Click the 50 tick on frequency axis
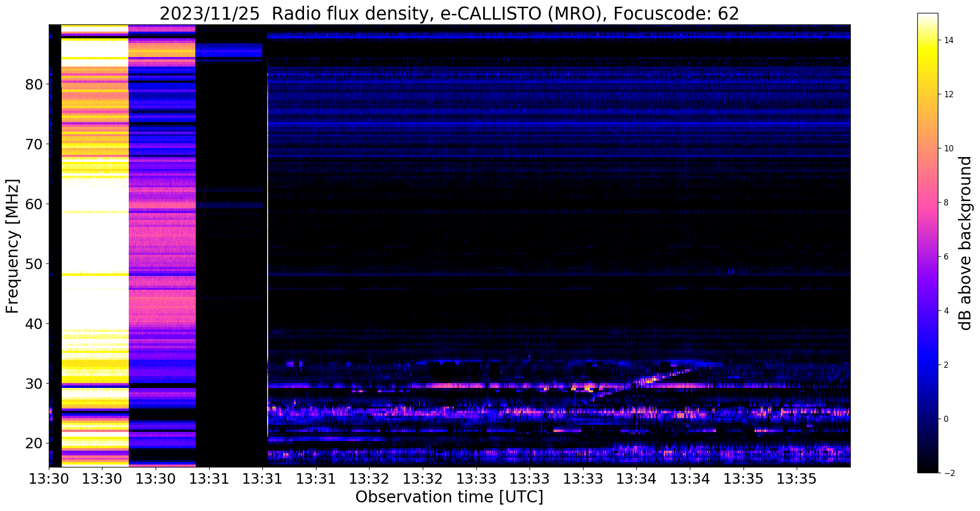 tap(34, 264)
